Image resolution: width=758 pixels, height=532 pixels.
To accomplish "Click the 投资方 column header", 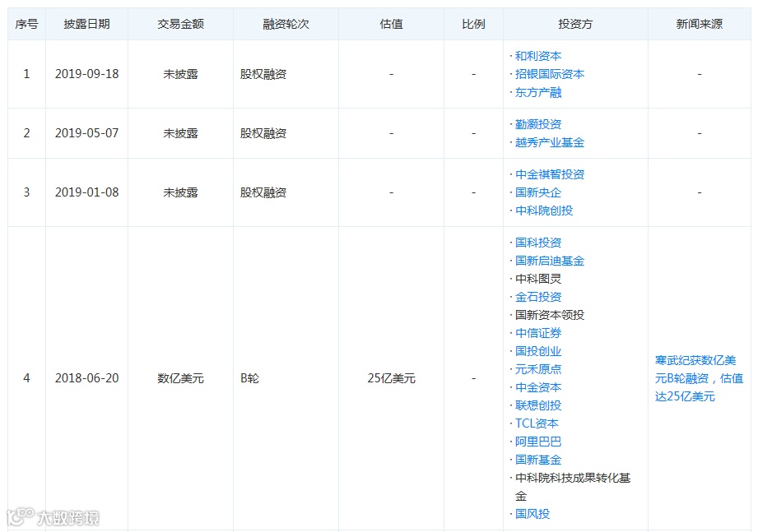I will click(x=575, y=24).
